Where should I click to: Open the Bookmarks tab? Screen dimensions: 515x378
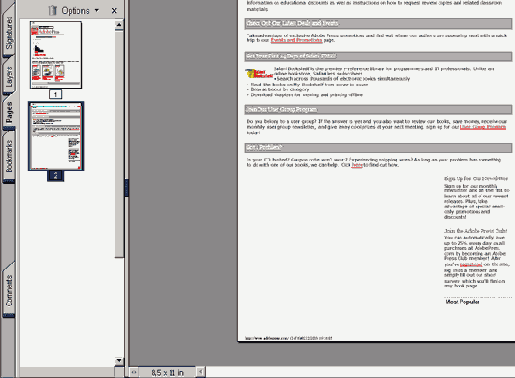point(9,156)
